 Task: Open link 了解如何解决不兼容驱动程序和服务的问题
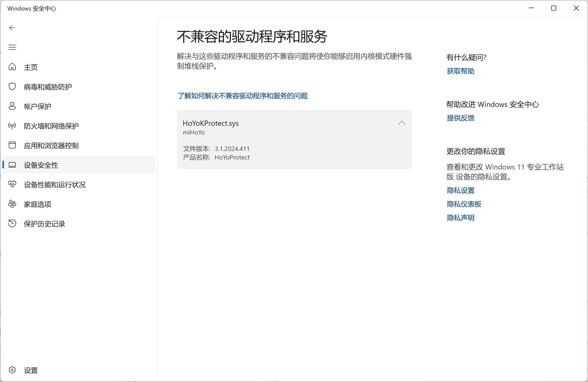click(242, 96)
